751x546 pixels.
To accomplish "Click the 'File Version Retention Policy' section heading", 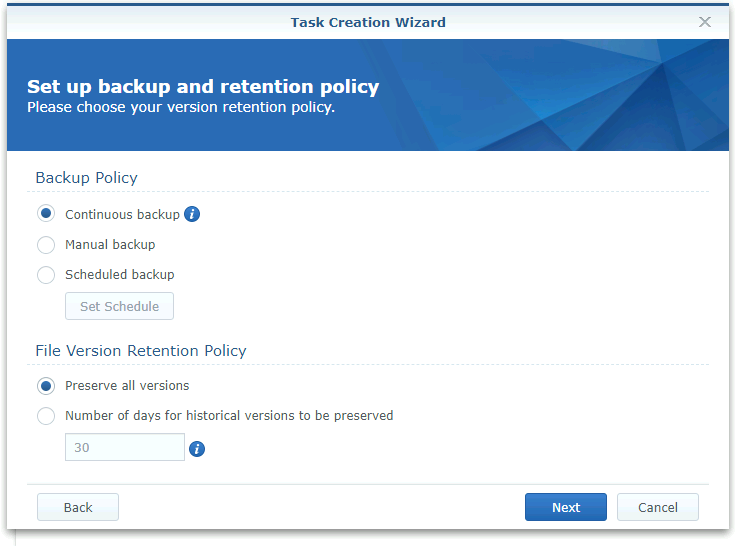I will click(x=141, y=351).
